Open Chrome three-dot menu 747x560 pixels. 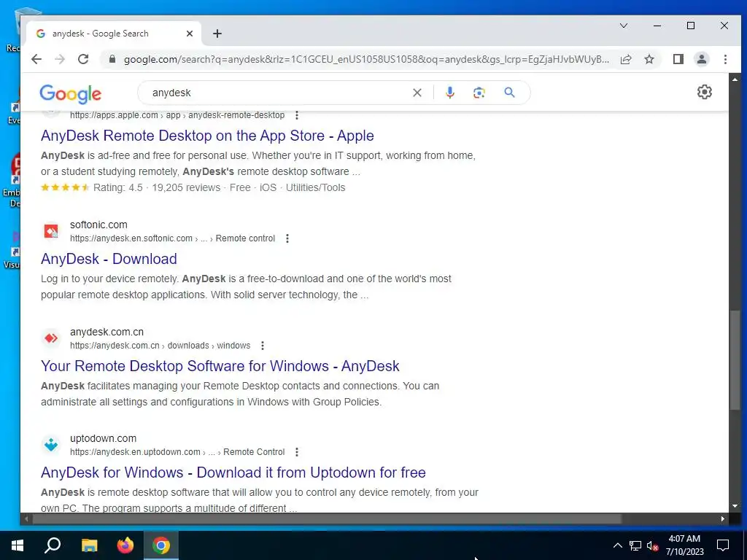point(725,59)
